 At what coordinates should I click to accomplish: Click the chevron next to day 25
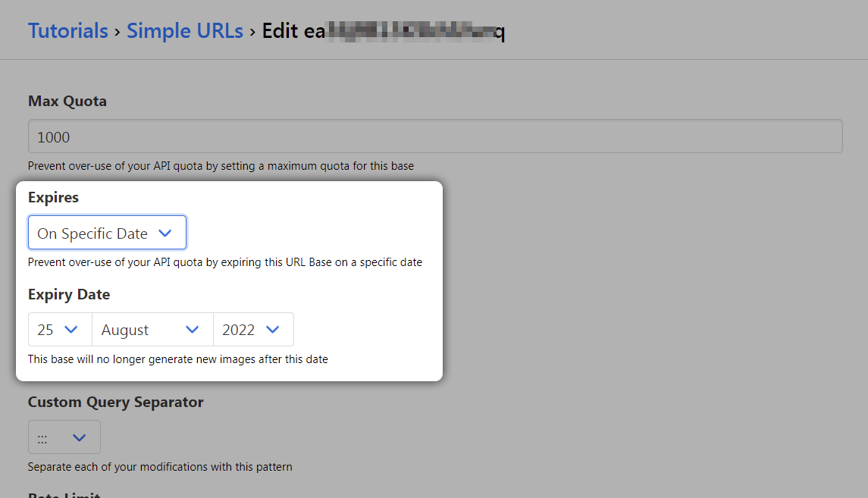(71, 330)
